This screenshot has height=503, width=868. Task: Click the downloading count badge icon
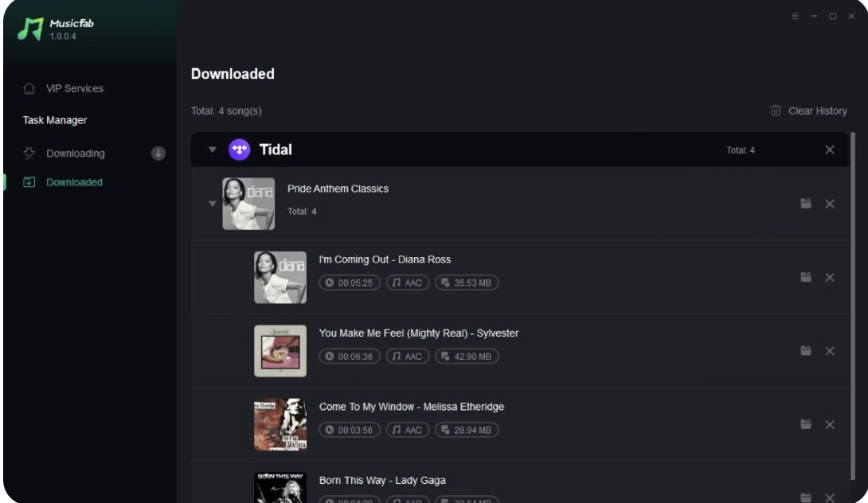point(158,154)
